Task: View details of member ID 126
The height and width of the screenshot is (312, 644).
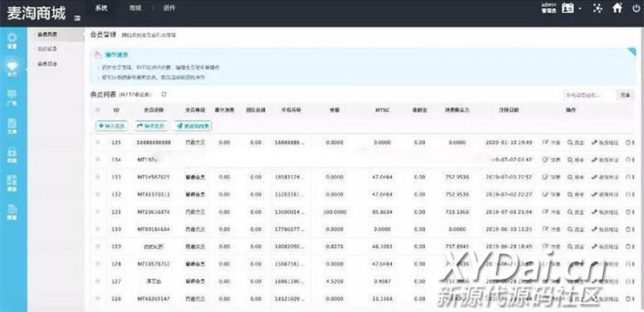Action: (x=576, y=299)
